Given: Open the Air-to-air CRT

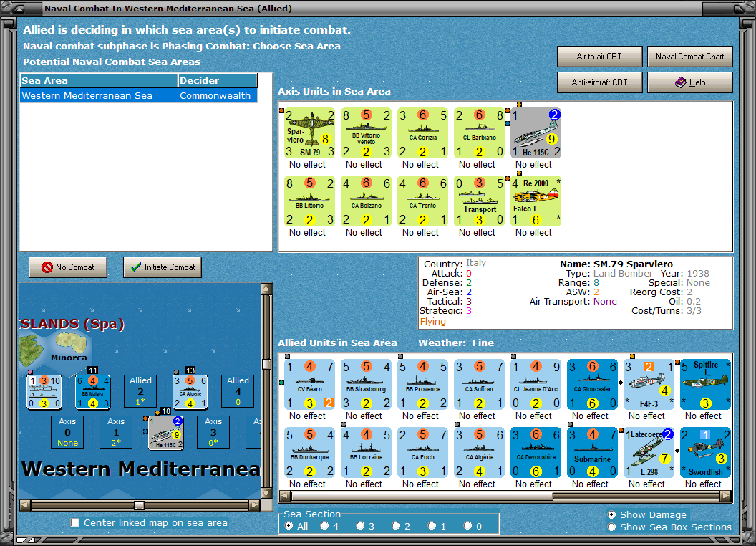Looking at the screenshot, I should (599, 57).
